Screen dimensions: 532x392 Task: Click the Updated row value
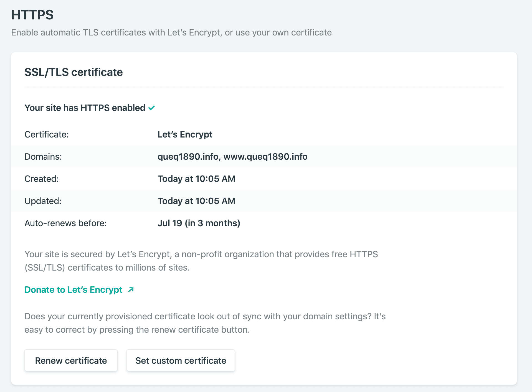196,201
